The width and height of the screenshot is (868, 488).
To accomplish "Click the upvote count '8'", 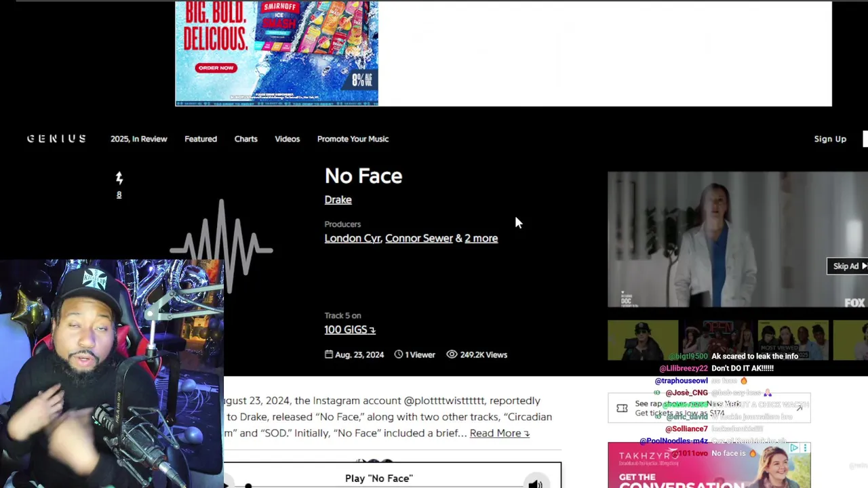I will click(x=119, y=195).
